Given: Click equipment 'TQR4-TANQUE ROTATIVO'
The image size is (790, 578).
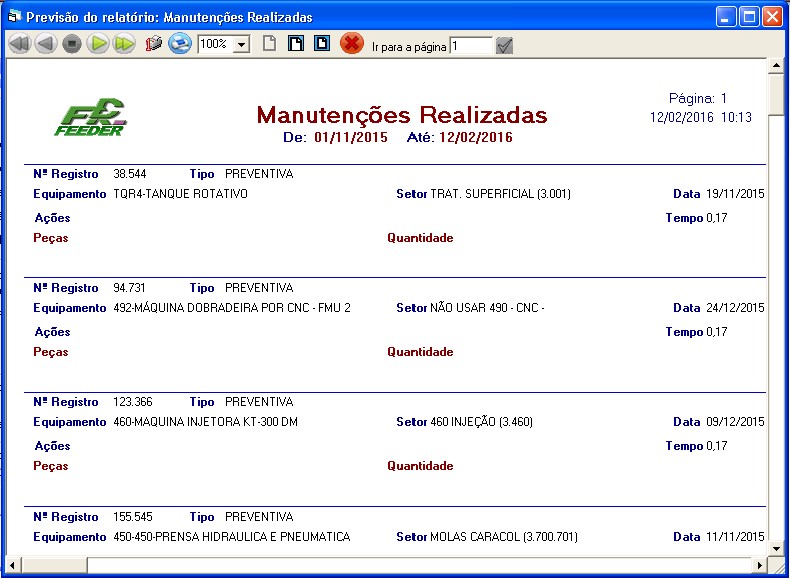Looking at the screenshot, I should point(180,194).
